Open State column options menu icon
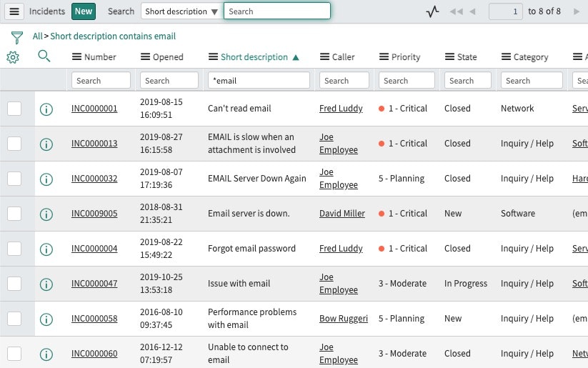The image size is (588, 368). tap(449, 57)
